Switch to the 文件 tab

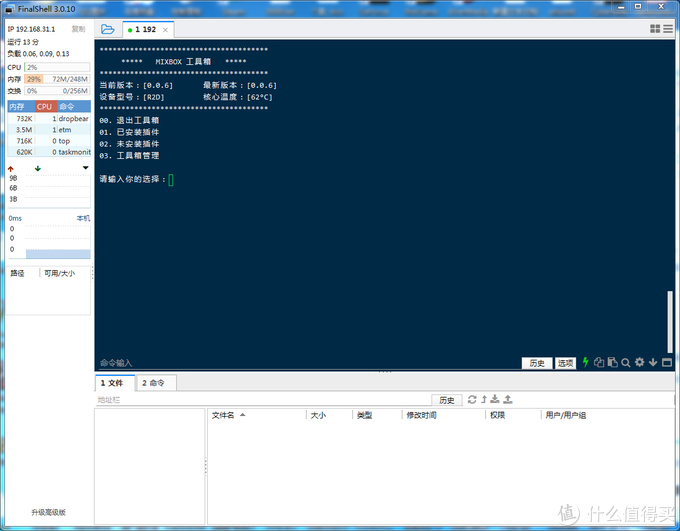point(111,382)
